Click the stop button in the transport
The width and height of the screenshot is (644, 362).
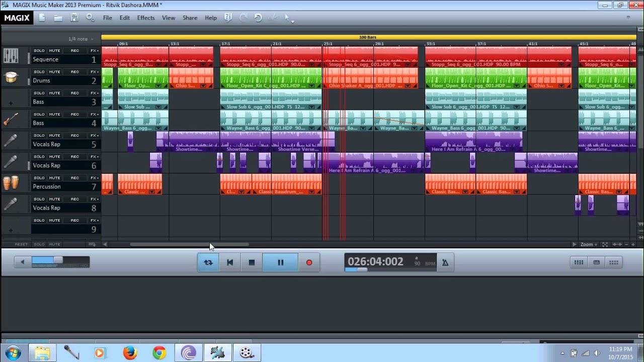252,262
